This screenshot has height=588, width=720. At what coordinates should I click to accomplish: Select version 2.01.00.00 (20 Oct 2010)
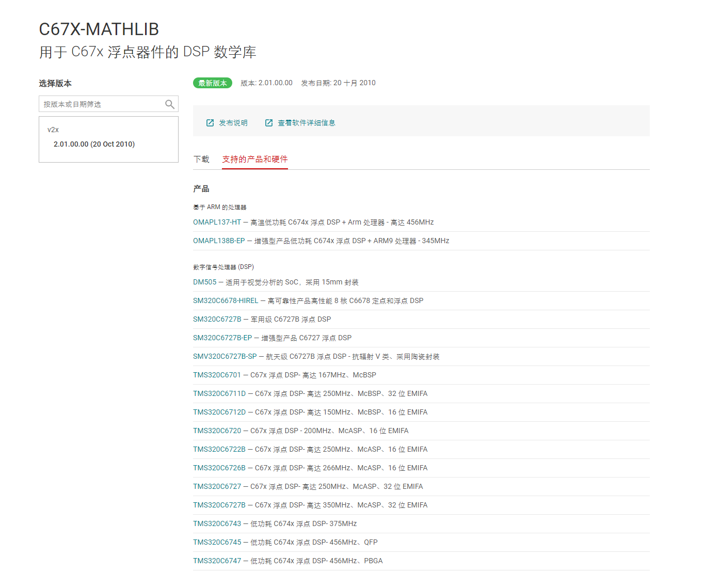pos(94,144)
